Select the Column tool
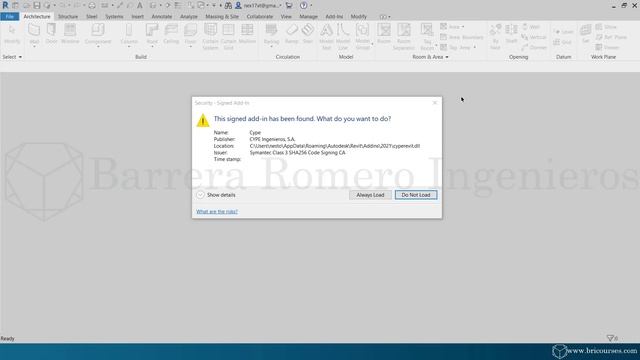Viewport: 640px width, 360px height. click(x=129, y=35)
